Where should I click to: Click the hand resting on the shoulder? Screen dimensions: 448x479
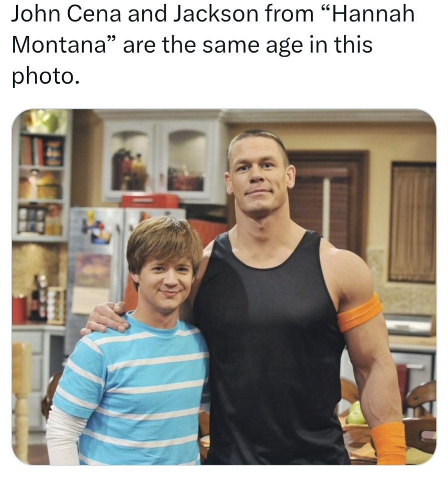click(x=106, y=317)
